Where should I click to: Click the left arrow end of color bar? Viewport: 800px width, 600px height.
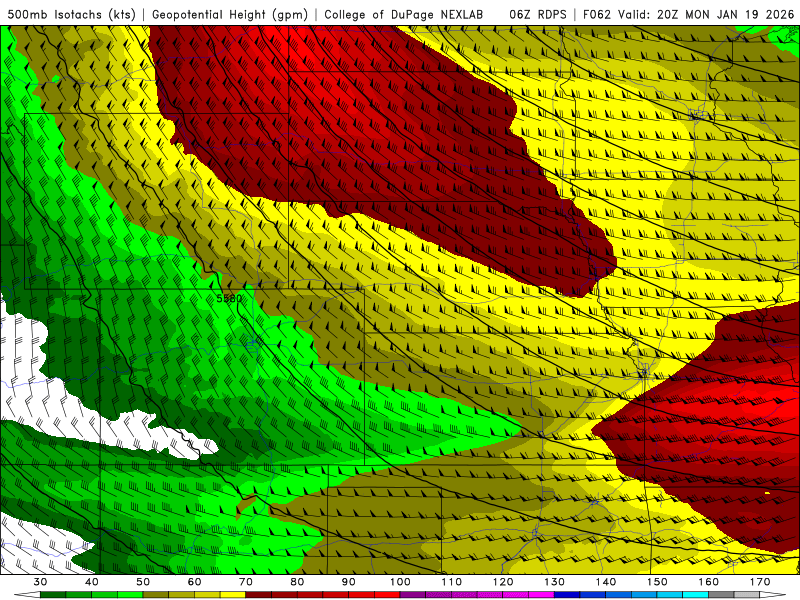pyautogui.click(x=27, y=595)
